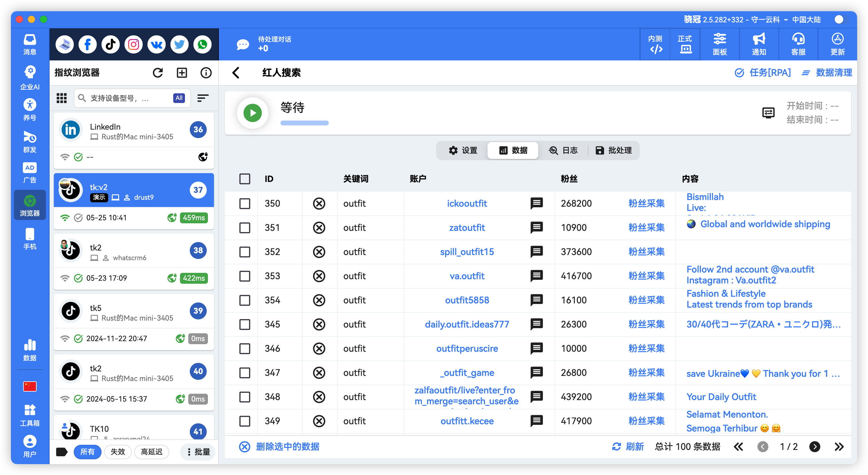The width and height of the screenshot is (868, 475).
Task: Check the checkbox for row 353
Action: [245, 276]
